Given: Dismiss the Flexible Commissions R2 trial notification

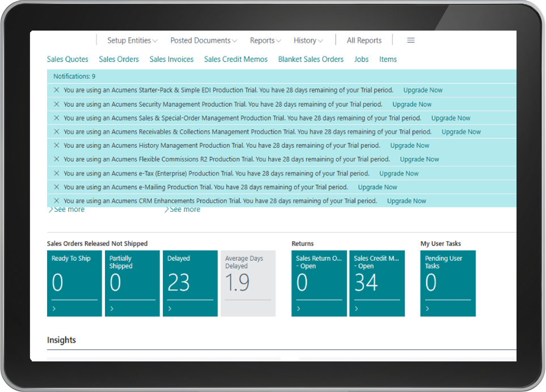Looking at the screenshot, I should (x=56, y=159).
